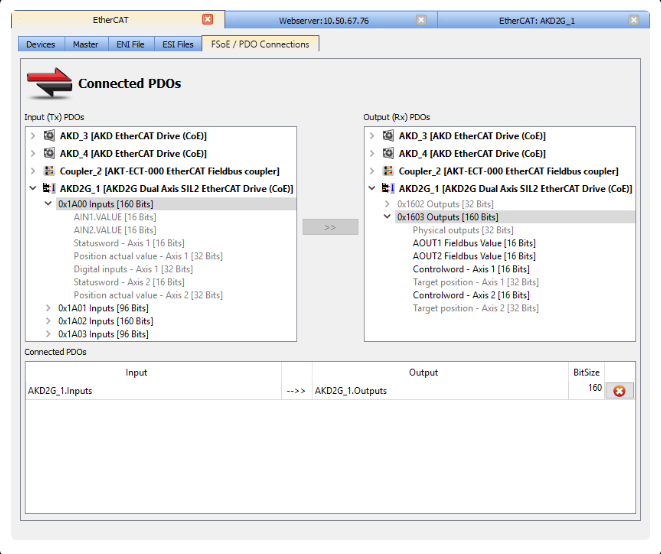The width and height of the screenshot is (661, 554).
Task: Expand AKD_4 in Input PDOs tree
Action: 33,153
